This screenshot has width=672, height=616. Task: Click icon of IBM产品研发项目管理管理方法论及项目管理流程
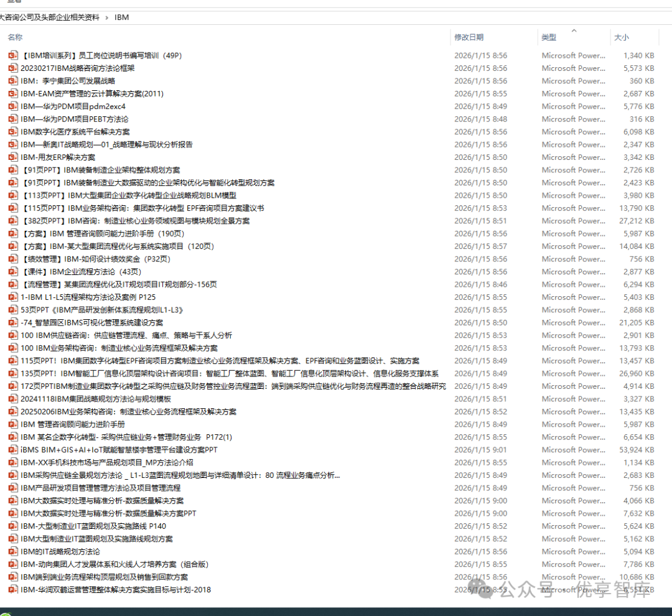pyautogui.click(x=13, y=488)
